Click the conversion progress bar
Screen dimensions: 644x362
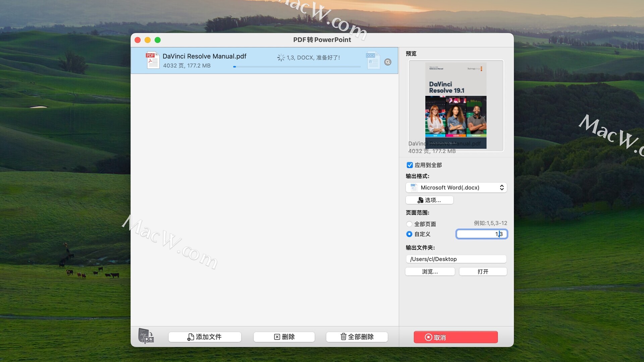click(x=297, y=67)
